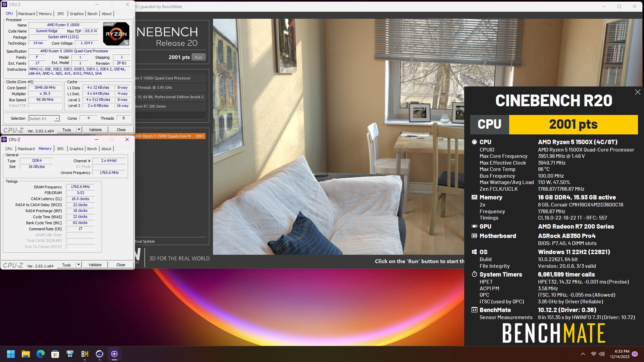Open File Explorer from the taskbar
This screenshot has height=362, width=644.
[x=25, y=354]
